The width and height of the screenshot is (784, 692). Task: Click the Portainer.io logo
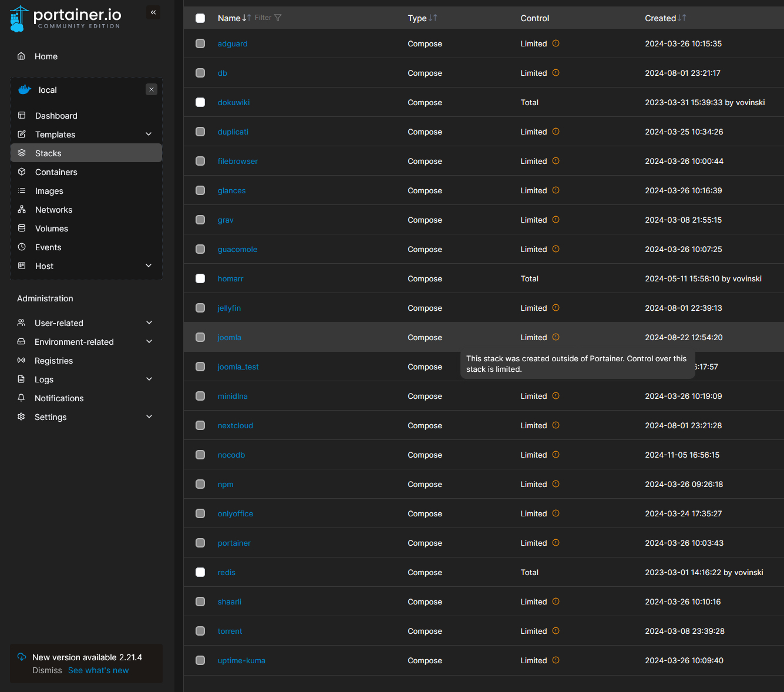tap(66, 19)
